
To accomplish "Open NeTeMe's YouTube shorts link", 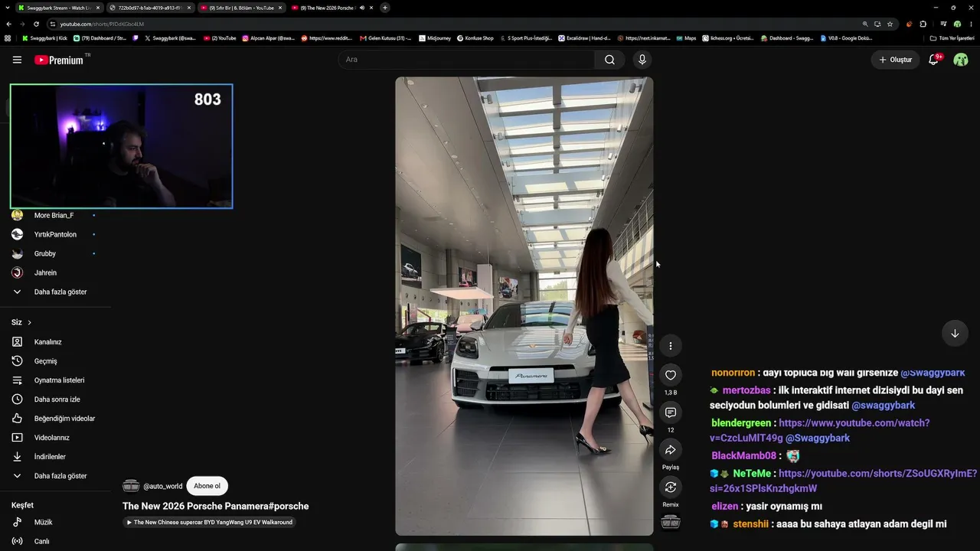I will [844, 481].
